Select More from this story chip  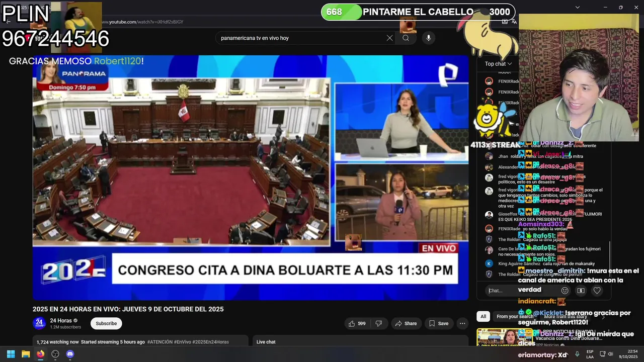[x=565, y=316]
